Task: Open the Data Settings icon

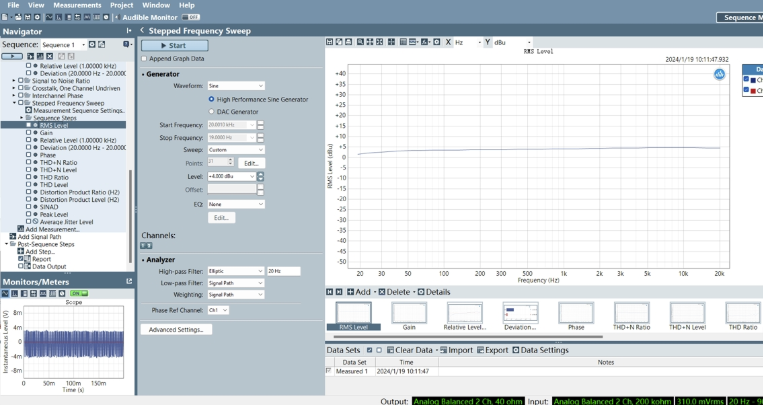Action: (517, 350)
